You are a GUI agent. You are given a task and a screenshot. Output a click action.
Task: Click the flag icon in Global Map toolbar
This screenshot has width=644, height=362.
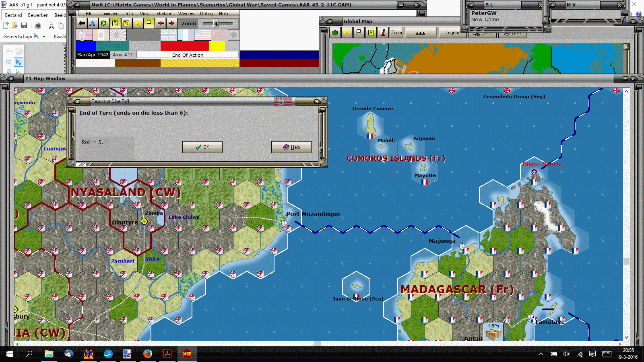click(x=359, y=33)
